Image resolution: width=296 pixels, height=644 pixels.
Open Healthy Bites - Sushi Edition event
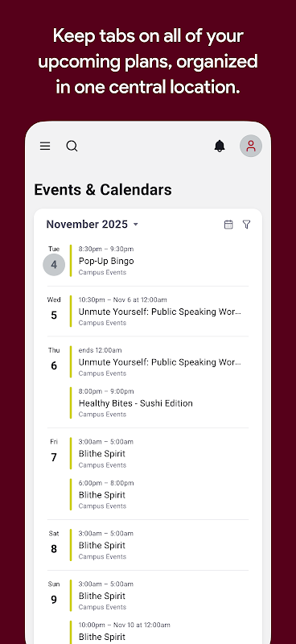(159, 403)
